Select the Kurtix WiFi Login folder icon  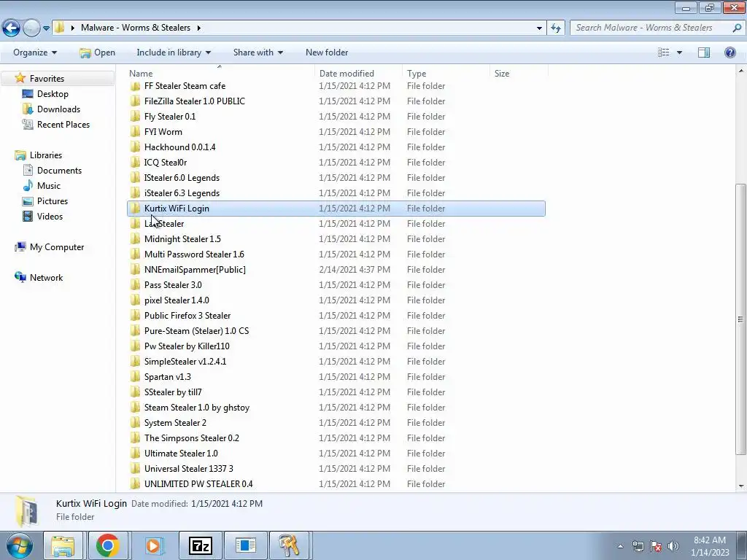click(135, 208)
